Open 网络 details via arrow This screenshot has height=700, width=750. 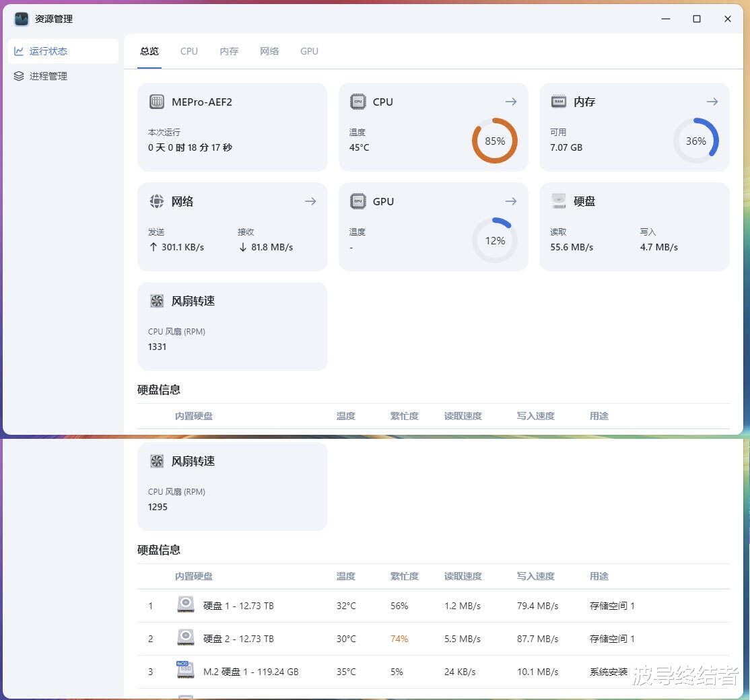[310, 201]
